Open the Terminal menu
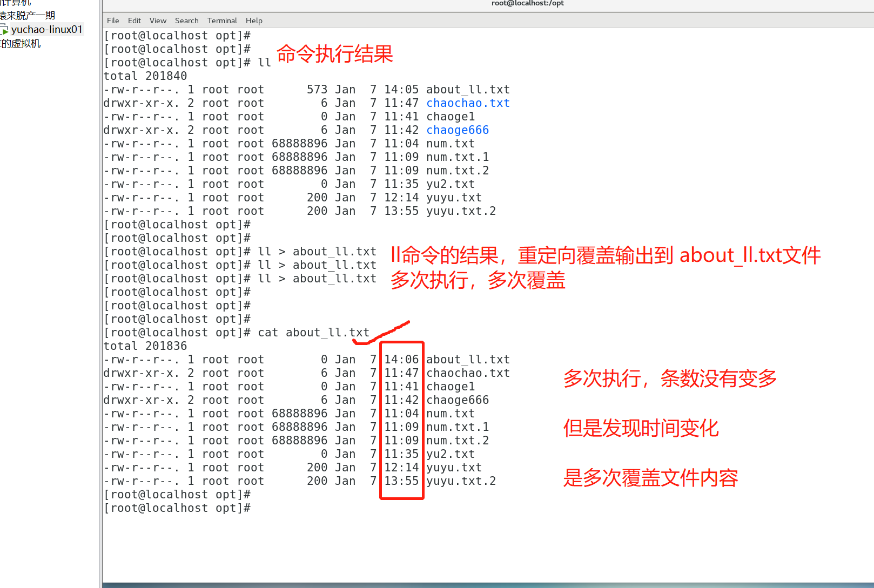 coord(222,21)
